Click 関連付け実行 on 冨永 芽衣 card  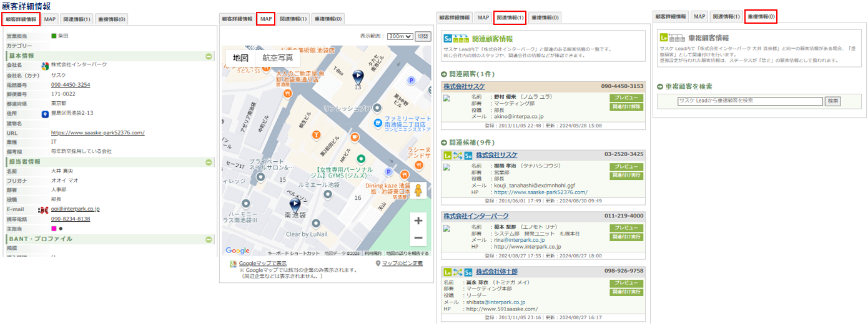pyautogui.click(x=626, y=292)
